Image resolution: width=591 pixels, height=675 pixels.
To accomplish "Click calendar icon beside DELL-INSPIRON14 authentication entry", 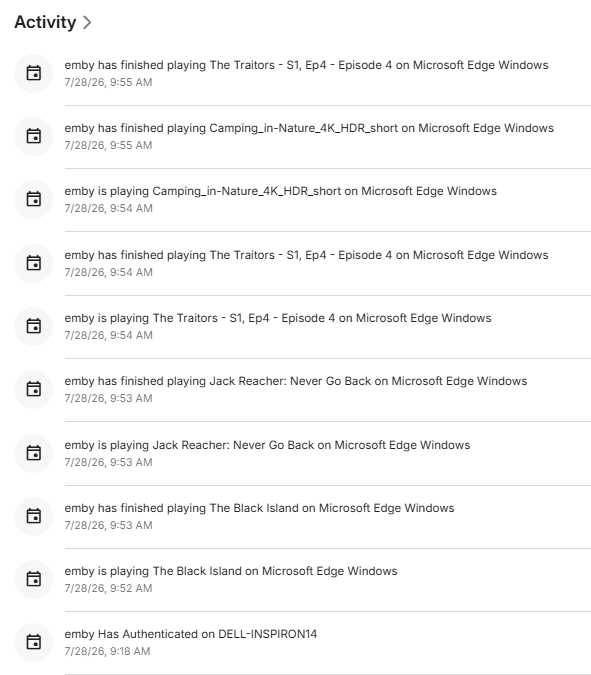I will [34, 642].
